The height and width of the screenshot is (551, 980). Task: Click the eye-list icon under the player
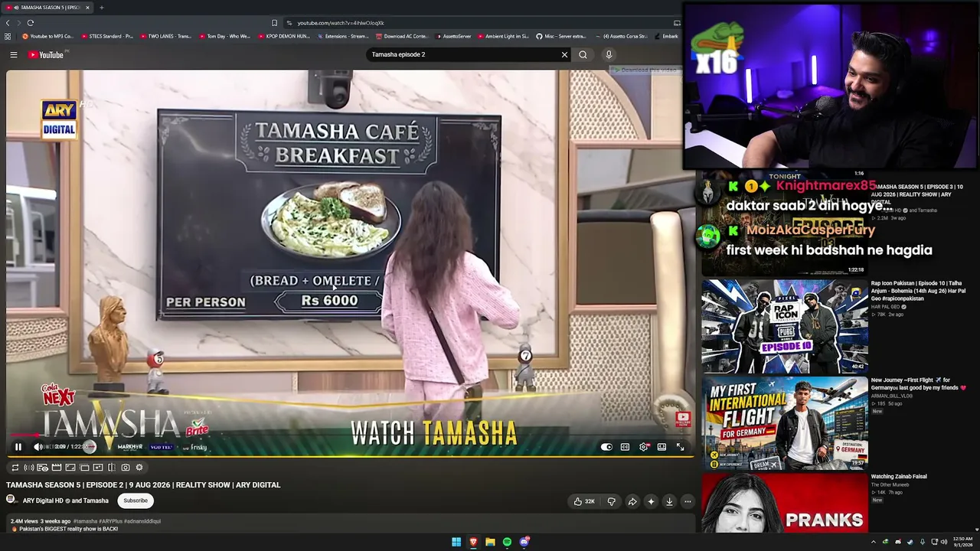(x=42, y=468)
